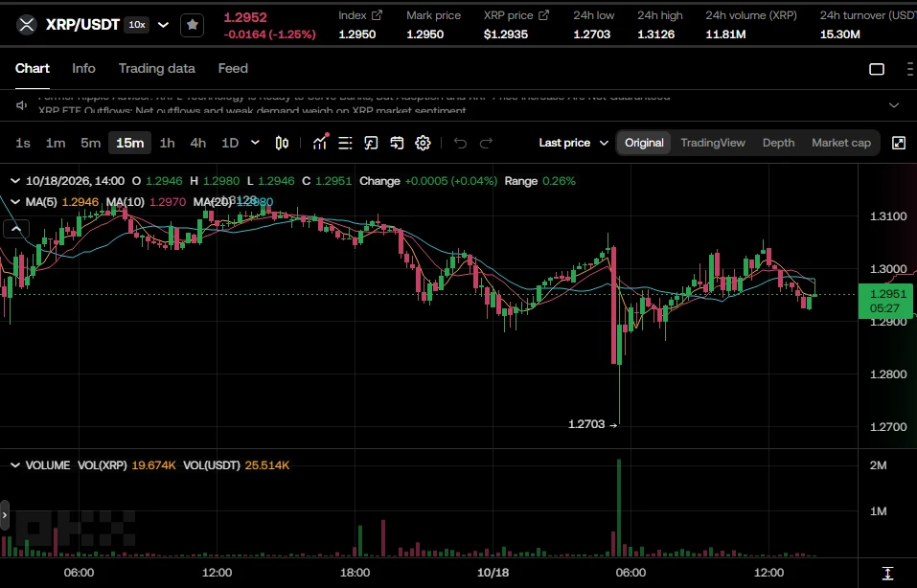Image resolution: width=917 pixels, height=588 pixels.
Task: Open the Last price dropdown
Action: (x=574, y=143)
